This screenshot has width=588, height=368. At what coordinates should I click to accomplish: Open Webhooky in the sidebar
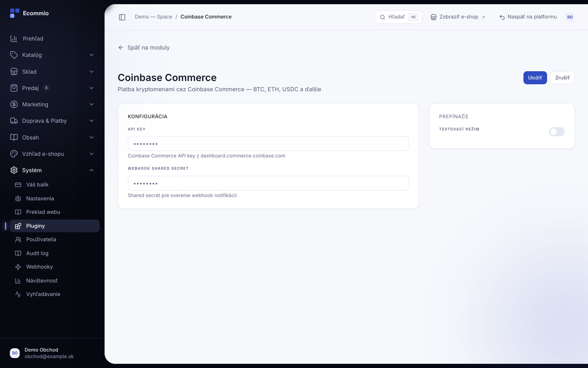coord(55,267)
